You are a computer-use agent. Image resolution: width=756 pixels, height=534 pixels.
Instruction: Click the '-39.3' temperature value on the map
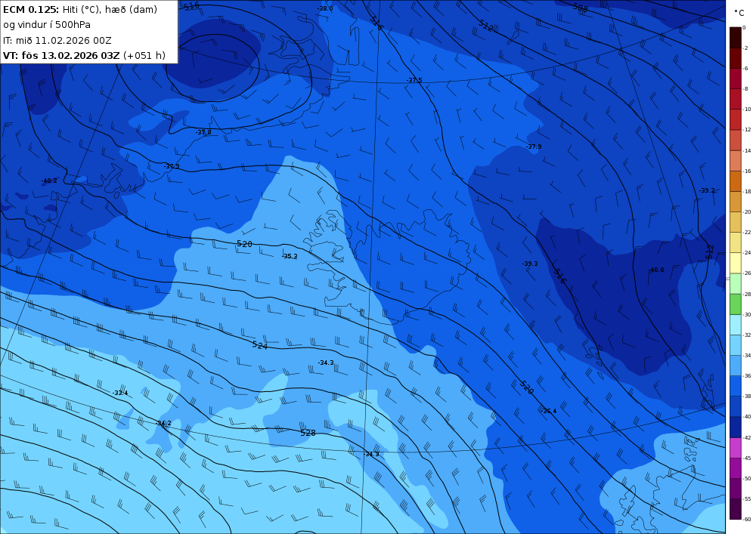[530, 264]
